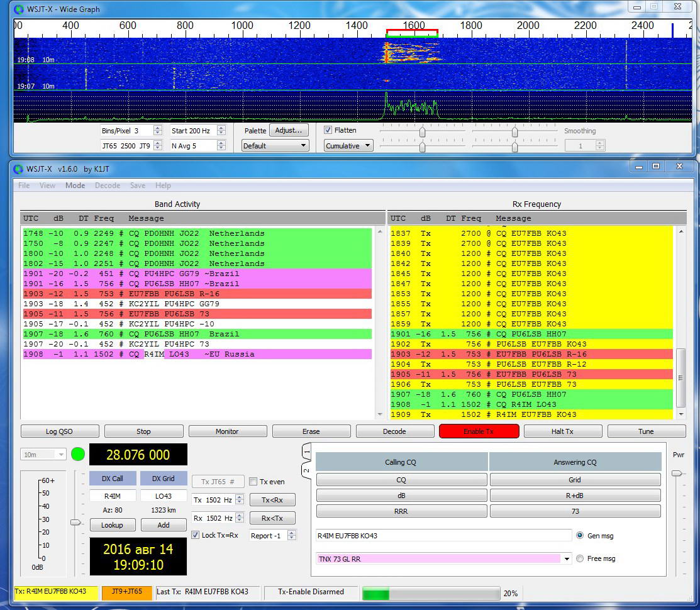Open the 10m band dropdown
The image size is (700, 610).
pos(43,454)
